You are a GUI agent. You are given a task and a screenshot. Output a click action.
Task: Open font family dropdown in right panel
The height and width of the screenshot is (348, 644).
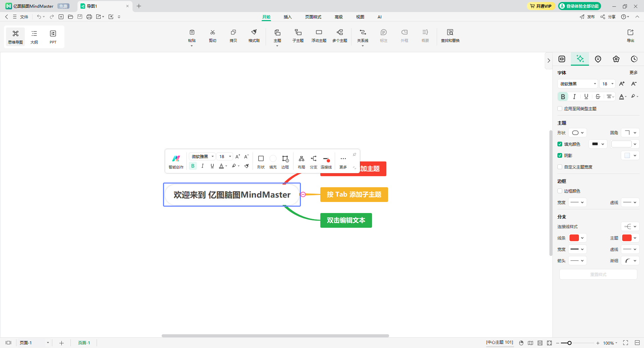click(578, 84)
